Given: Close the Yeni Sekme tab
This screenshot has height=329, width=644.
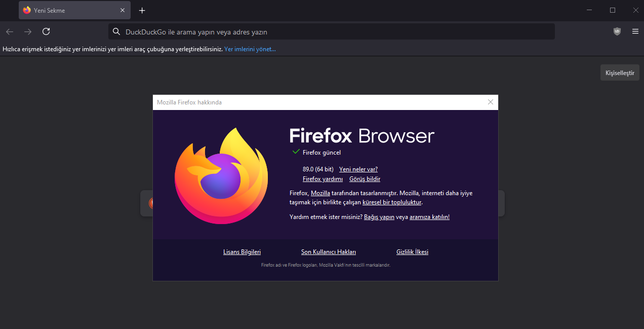Looking at the screenshot, I should [x=122, y=10].
